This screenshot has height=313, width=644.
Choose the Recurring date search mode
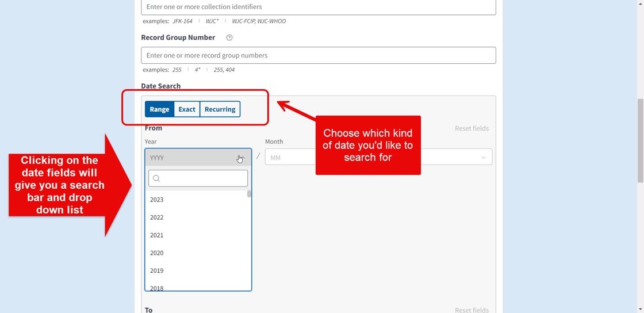pyautogui.click(x=220, y=109)
